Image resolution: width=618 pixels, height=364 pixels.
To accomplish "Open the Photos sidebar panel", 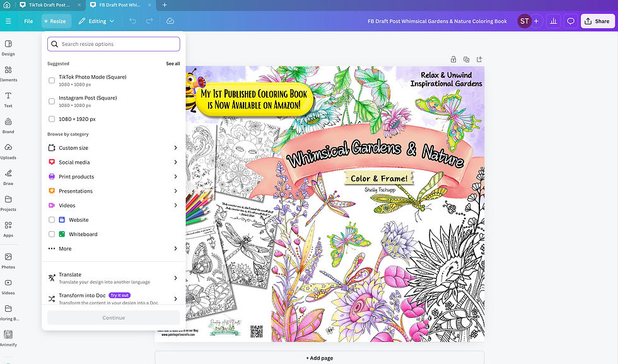I will click(8, 261).
